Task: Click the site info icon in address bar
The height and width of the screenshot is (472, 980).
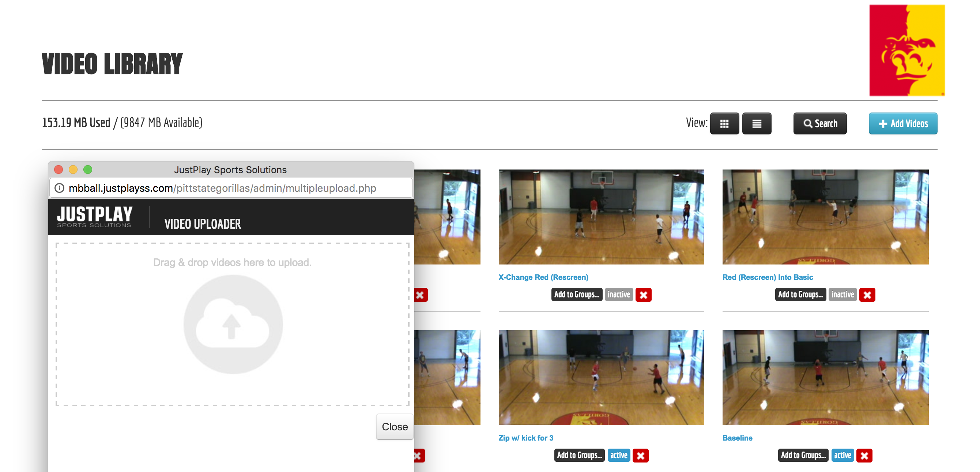Action: point(59,188)
